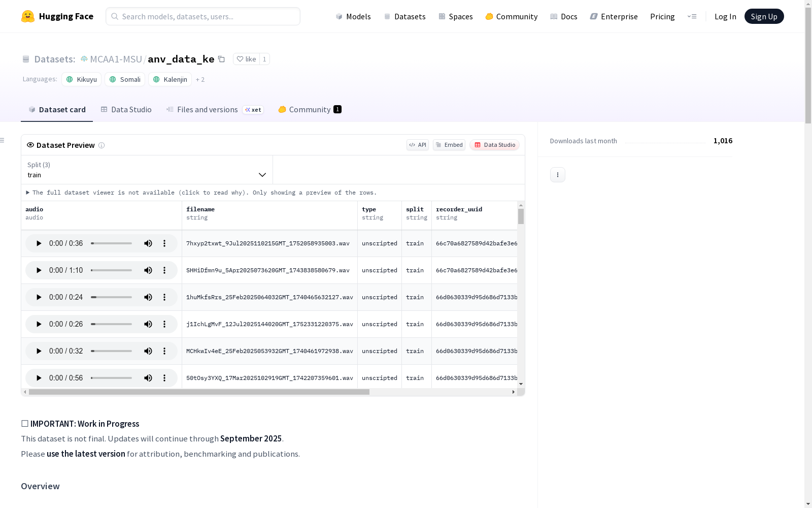Image resolution: width=812 pixels, height=508 pixels.
Task: Open the more navigation menu icon
Action: point(692,16)
